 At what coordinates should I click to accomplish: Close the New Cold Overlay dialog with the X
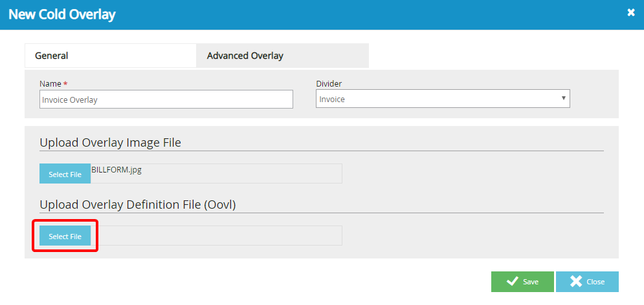(x=630, y=12)
